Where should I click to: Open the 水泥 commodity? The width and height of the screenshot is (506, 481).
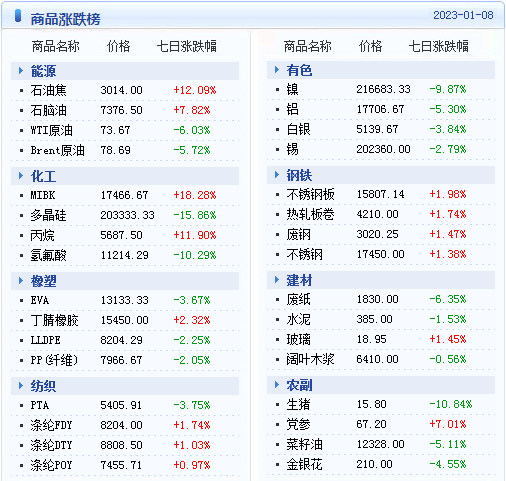tap(298, 319)
